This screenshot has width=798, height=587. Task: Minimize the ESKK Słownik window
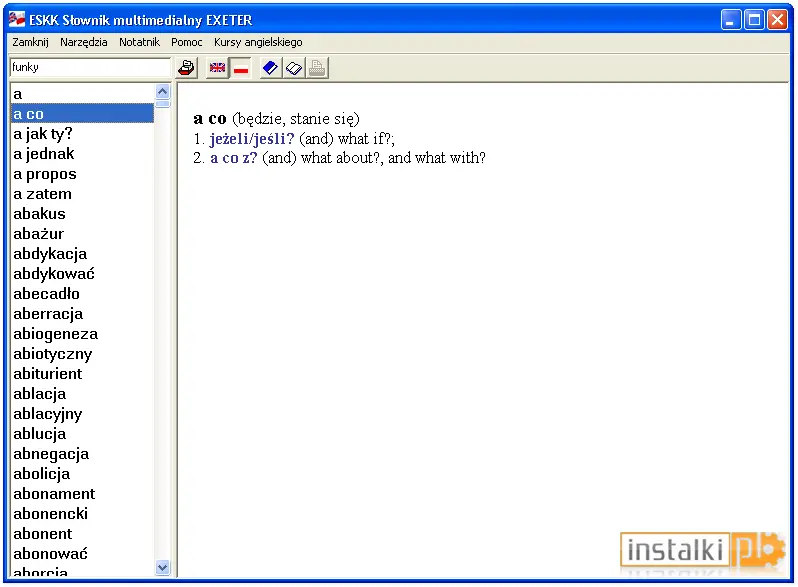coord(731,20)
